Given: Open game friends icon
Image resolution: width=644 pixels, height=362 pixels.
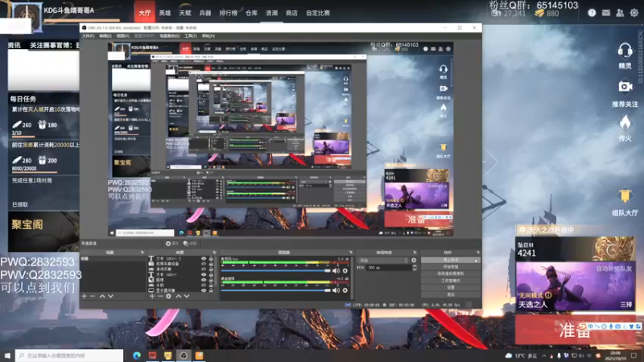Looking at the screenshot, I should pos(620,13).
